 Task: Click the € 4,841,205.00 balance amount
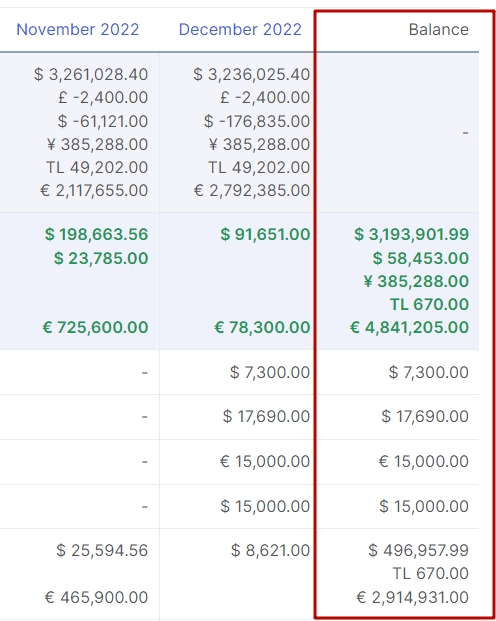[x=409, y=328]
